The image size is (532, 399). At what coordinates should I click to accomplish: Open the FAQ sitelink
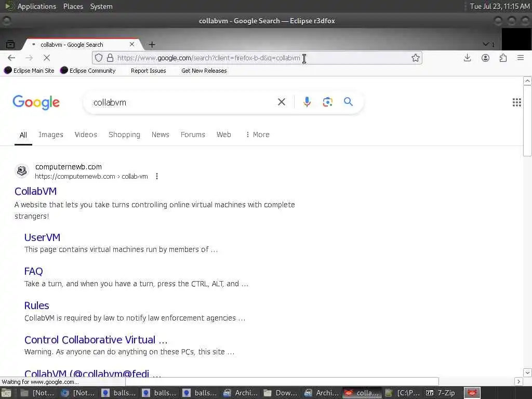pyautogui.click(x=34, y=271)
